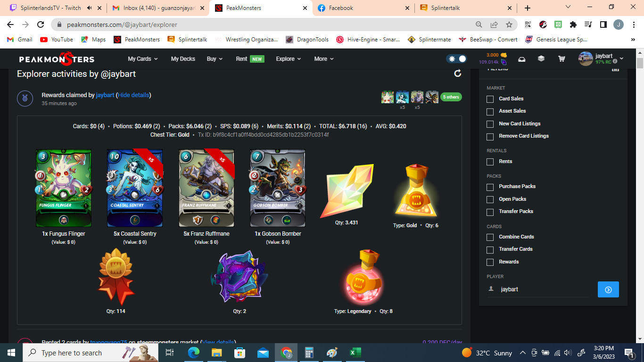Bookmark this page with star icon
Screen dimensions: 644x362
coord(509,25)
